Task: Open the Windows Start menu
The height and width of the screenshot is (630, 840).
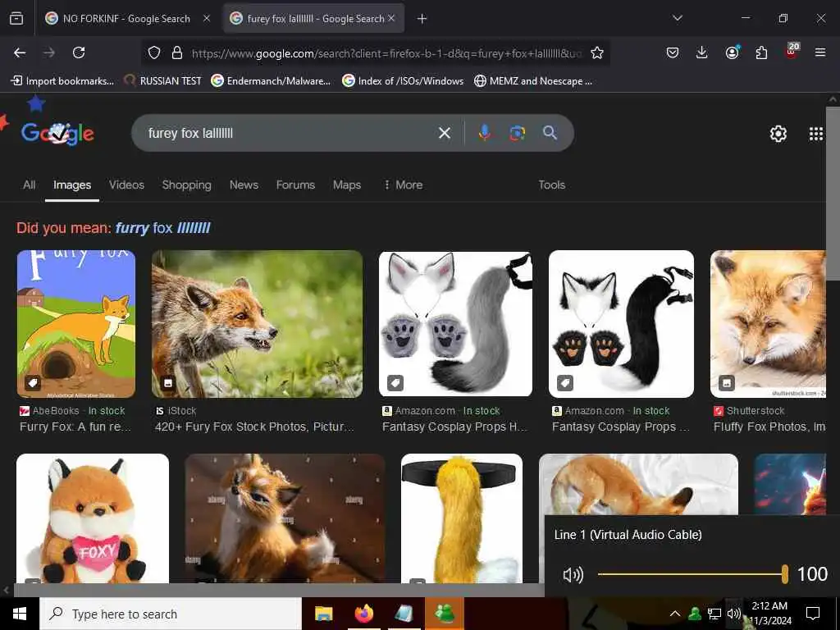Action: point(20,614)
